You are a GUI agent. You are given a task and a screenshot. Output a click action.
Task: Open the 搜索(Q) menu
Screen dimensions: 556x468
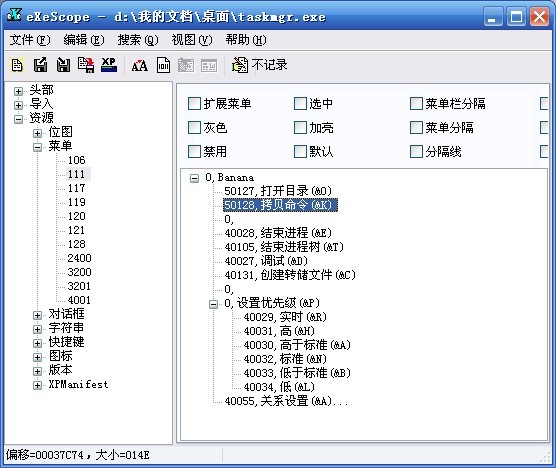pyautogui.click(x=138, y=40)
